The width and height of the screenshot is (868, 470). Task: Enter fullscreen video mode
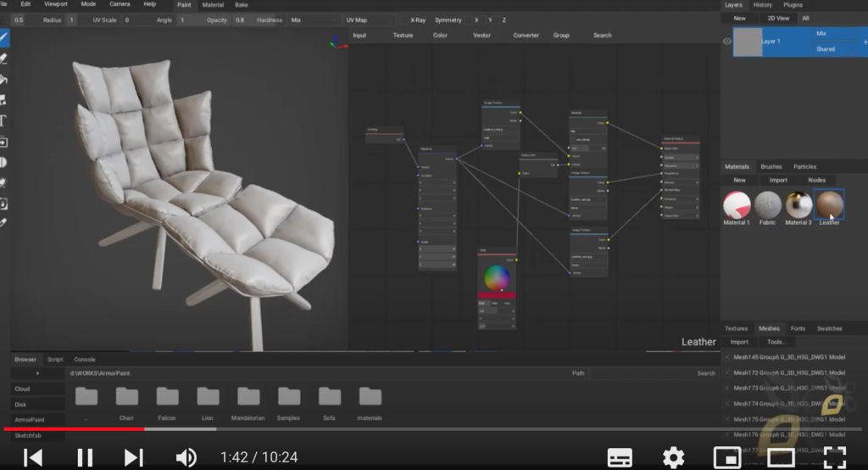[834, 457]
